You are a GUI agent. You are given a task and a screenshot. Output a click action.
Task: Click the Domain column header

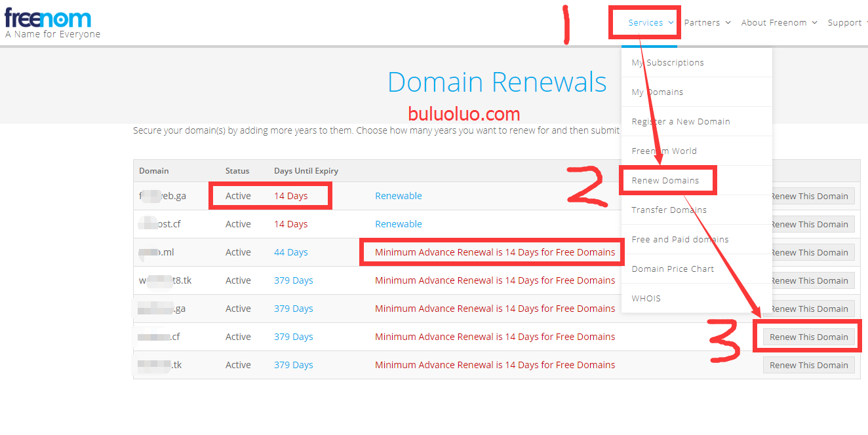[x=154, y=171]
